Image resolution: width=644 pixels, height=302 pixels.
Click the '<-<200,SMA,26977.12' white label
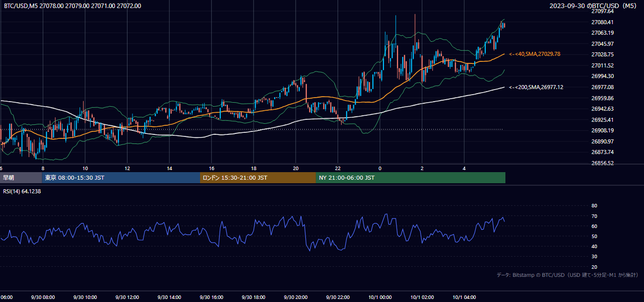(536, 87)
